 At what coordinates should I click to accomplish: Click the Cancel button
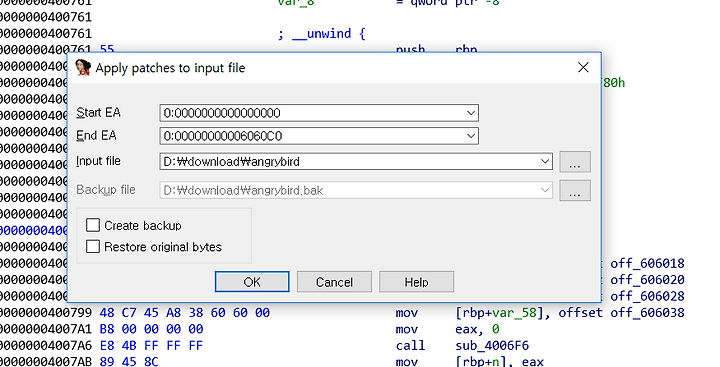tap(334, 282)
